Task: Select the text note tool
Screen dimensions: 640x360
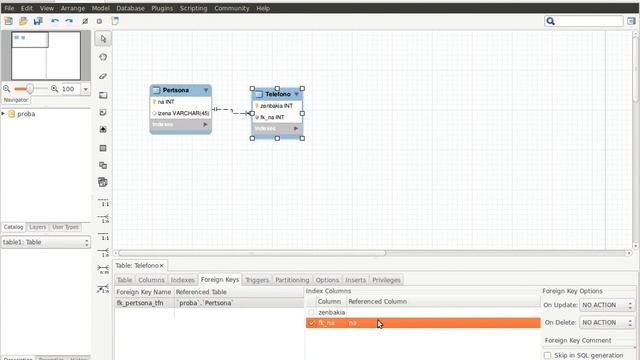Action: click(x=103, y=113)
